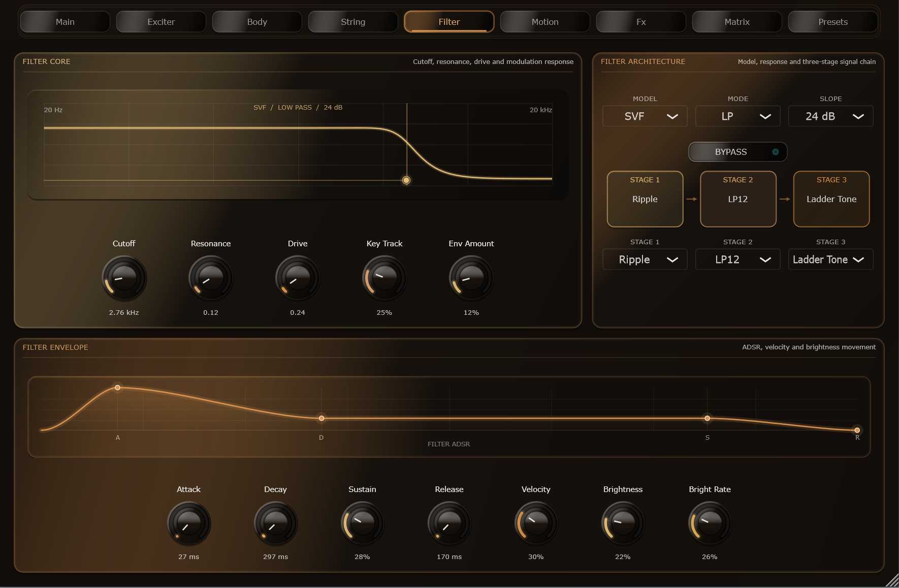
Task: Open the Stage 1 Ripple dropdown
Action: [x=645, y=259]
